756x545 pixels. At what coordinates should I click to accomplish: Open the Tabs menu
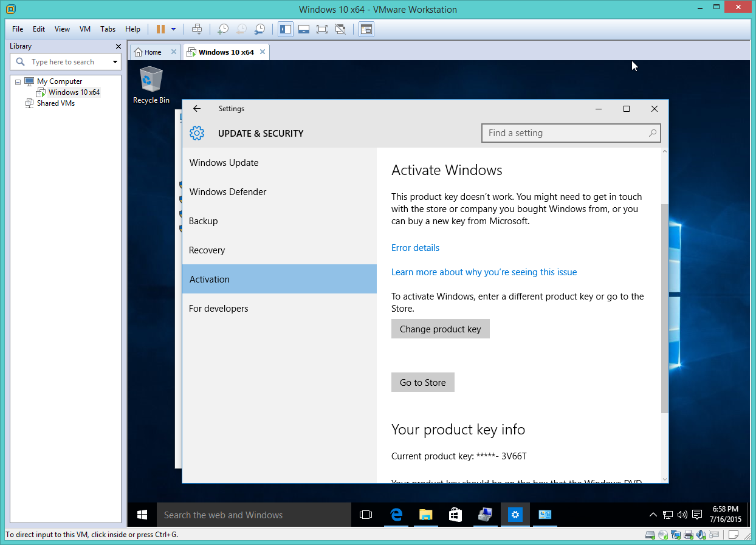pyautogui.click(x=108, y=29)
